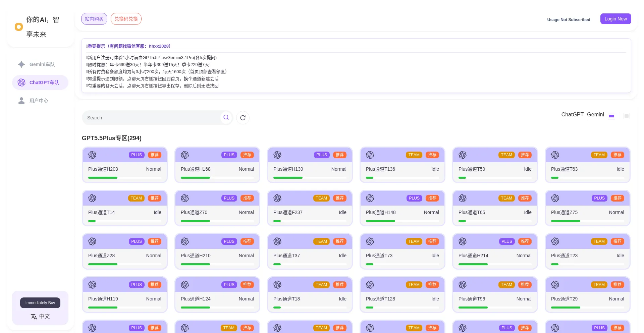Click the Normal status on card Z70

(x=246, y=212)
